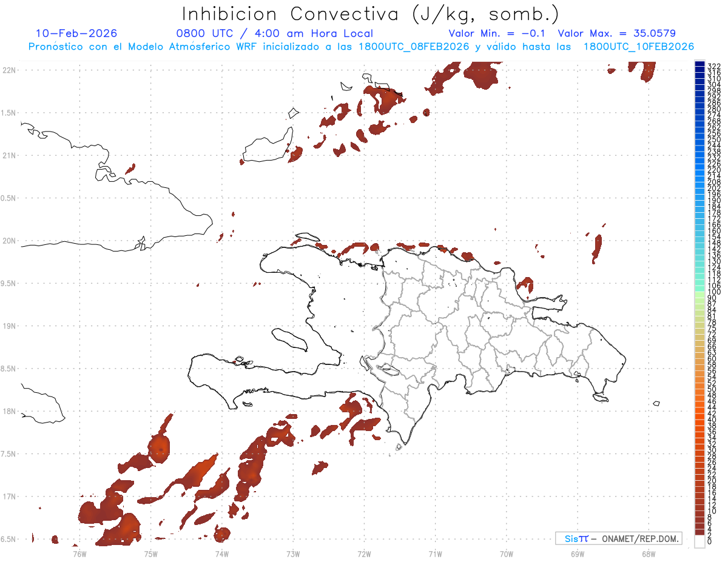The width and height of the screenshot is (728, 562).
Task: Click the colorbar value 60
Action: 712,358
